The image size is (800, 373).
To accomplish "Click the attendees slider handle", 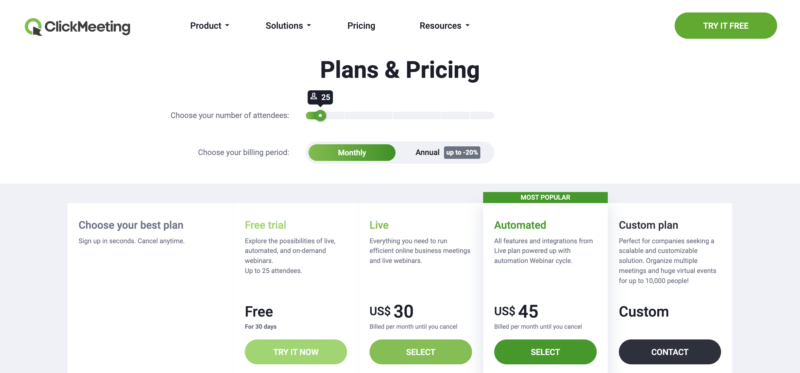I will tap(320, 116).
